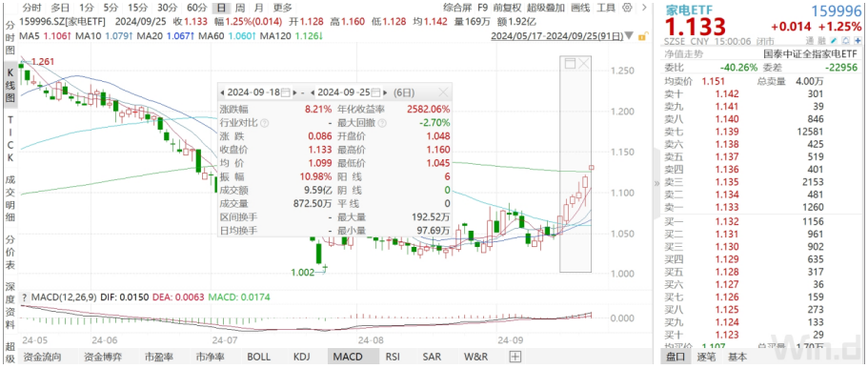The height and width of the screenshot is (369, 868).
Task: Click the 前复权 adjustment button
Action: [508, 8]
